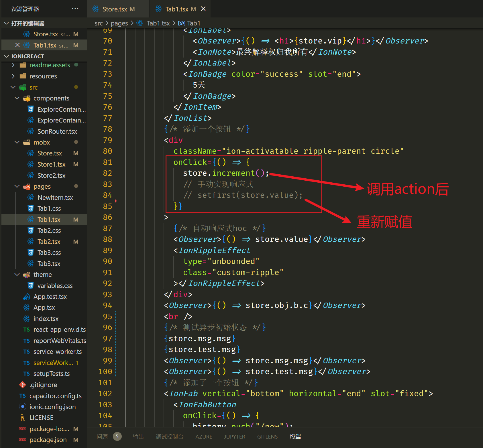483x448 pixels.
Task: Click the CSS icon of Tab3.css
Action: click(31, 252)
